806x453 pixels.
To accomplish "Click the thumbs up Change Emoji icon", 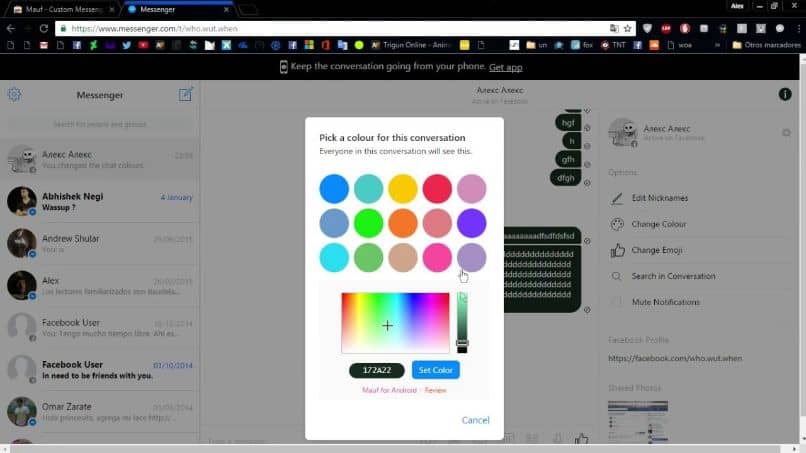I will (617, 250).
